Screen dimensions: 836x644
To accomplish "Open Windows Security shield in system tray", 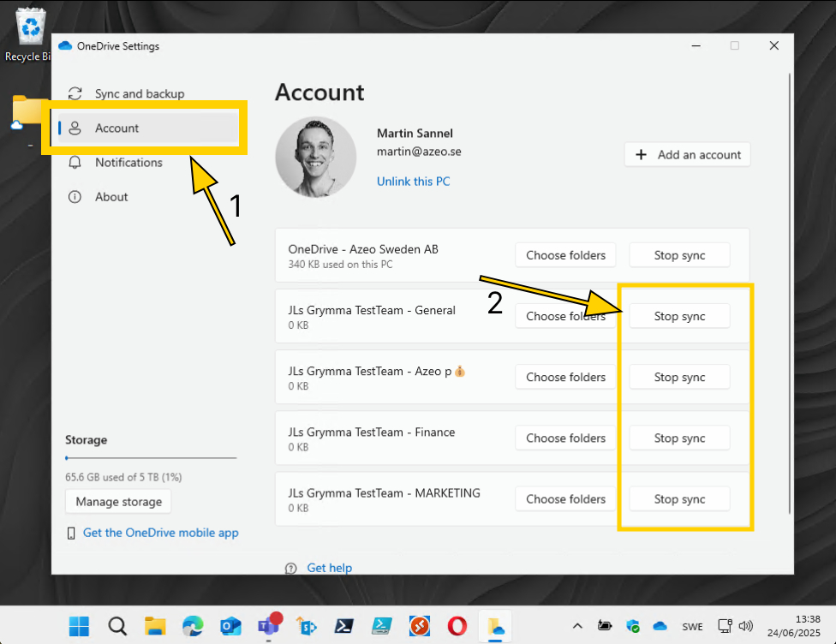I will [x=632, y=626].
